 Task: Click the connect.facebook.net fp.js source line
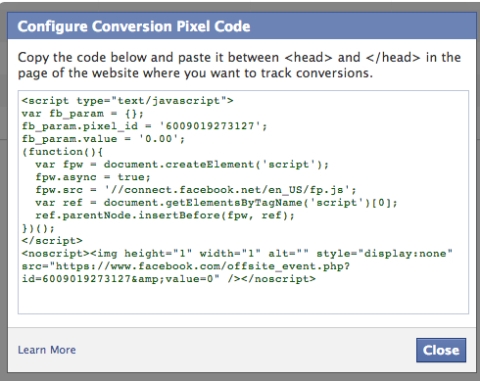[x=196, y=190]
